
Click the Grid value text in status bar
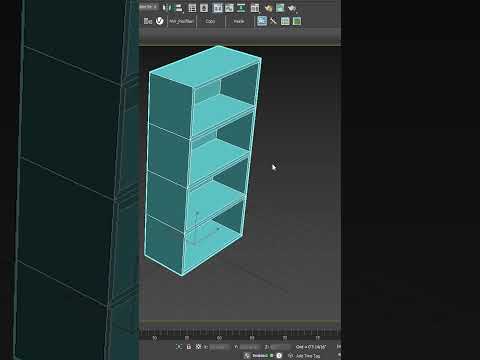[x=311, y=347]
